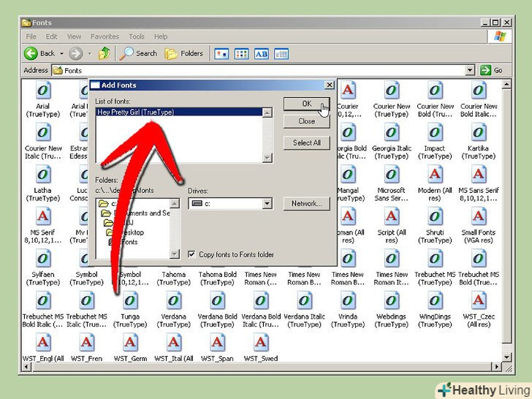Image resolution: width=532 pixels, height=399 pixels.
Task: Click Close button in Add Fonts dialog
Action: click(x=306, y=121)
